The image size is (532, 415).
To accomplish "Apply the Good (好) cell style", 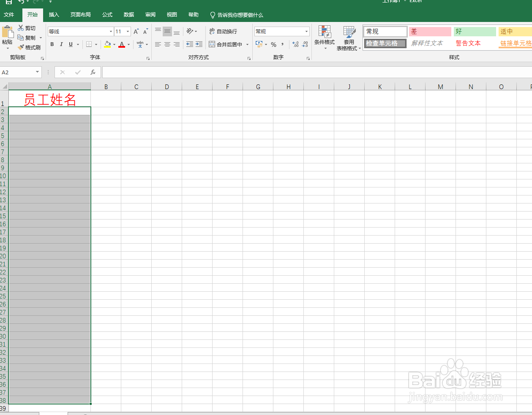I will click(x=475, y=31).
